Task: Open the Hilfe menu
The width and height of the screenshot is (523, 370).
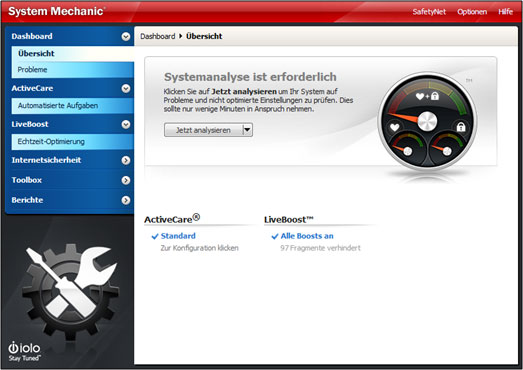Action: coord(505,12)
